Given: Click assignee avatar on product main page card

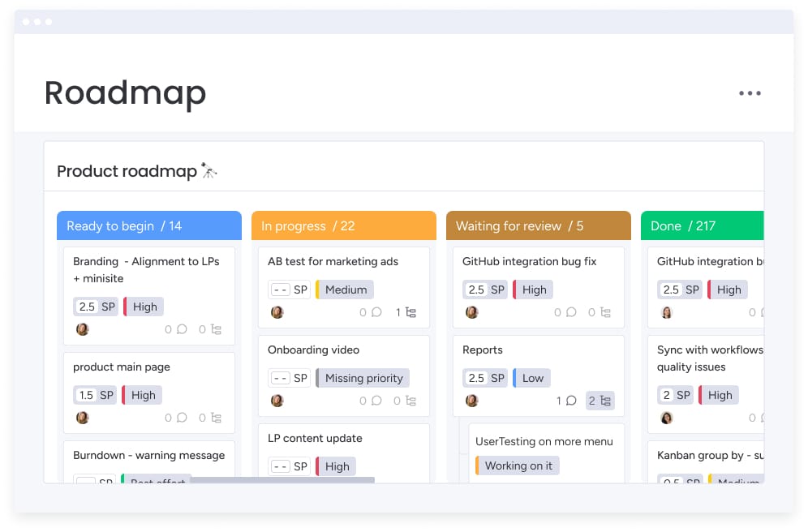Looking at the screenshot, I should [x=83, y=418].
